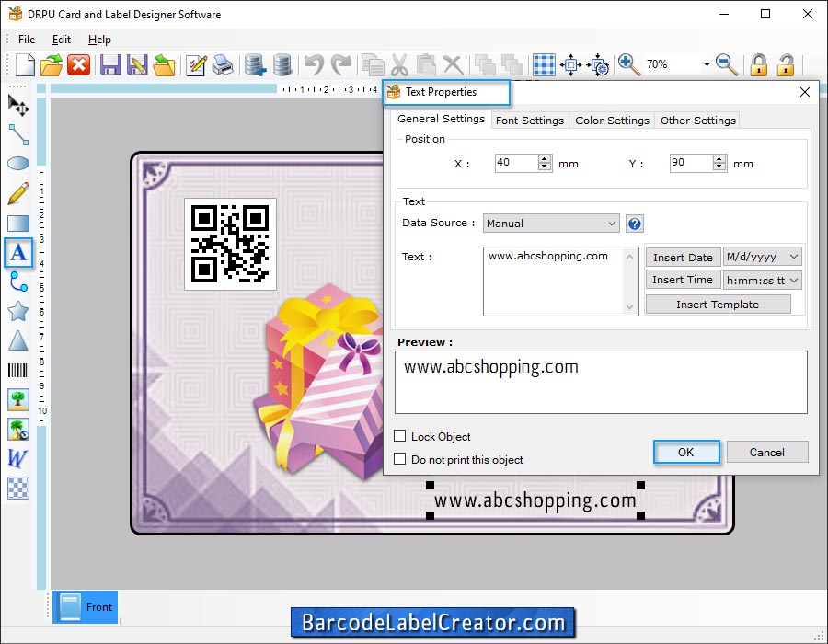Toggle the grid display icon
The height and width of the screenshot is (644, 828).
[x=544, y=65]
